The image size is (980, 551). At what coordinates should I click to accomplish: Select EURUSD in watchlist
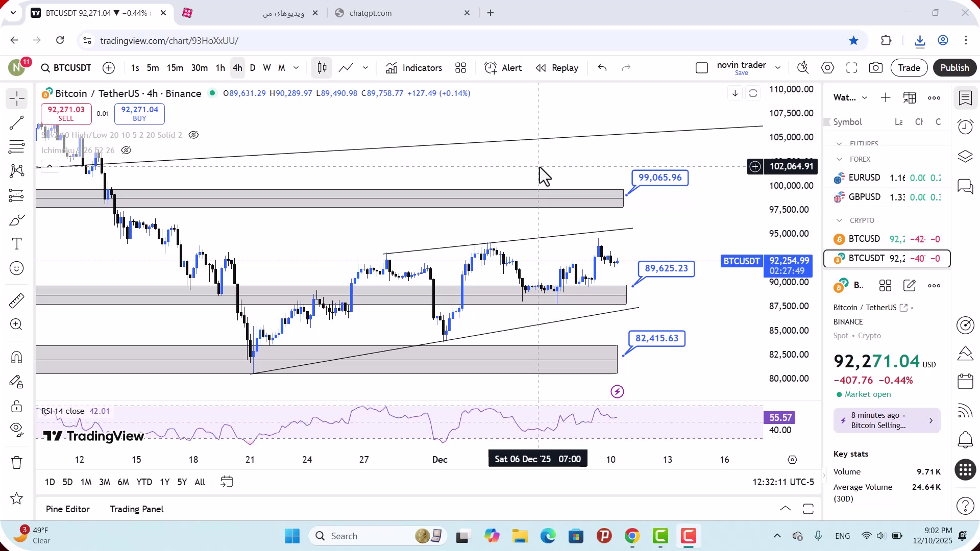tap(887, 178)
